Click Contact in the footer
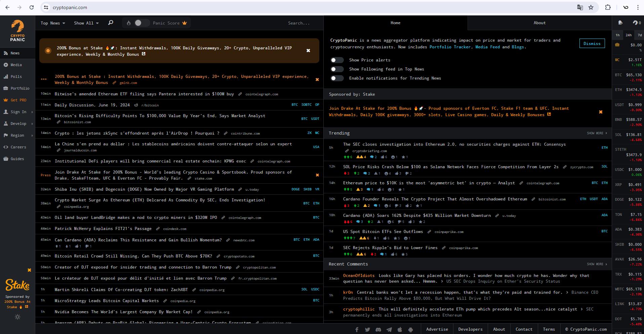Image resolution: width=644 pixels, height=334 pixels. pos(524,329)
